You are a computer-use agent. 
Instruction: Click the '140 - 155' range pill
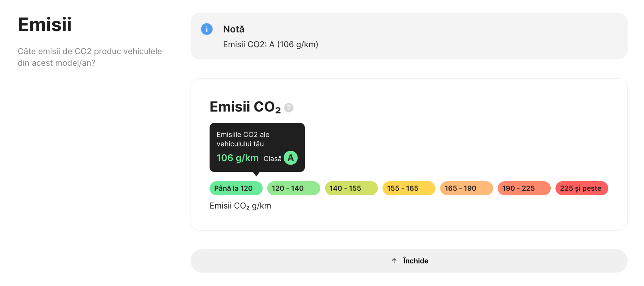[x=351, y=188]
